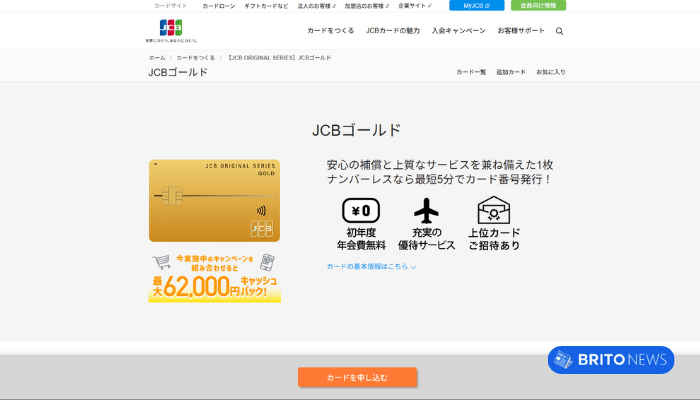Open お客様サポート menu item
This screenshot has height=400, width=700.
tap(522, 31)
